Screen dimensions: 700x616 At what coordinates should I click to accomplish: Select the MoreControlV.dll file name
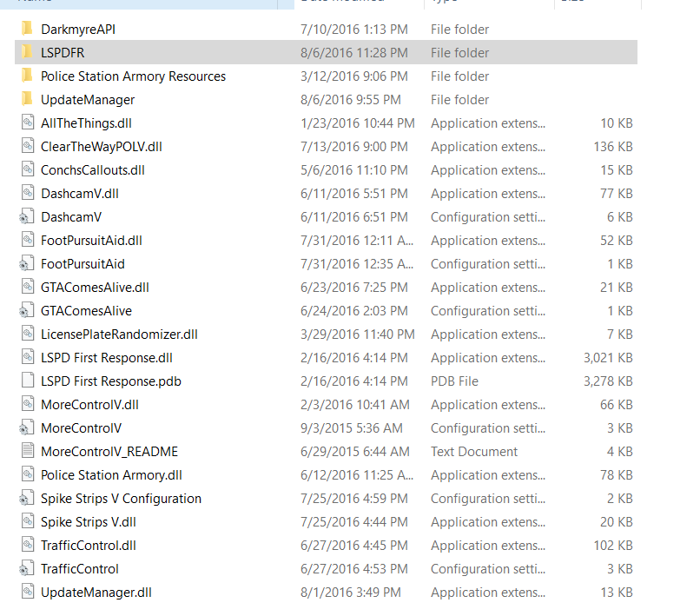click(x=89, y=405)
